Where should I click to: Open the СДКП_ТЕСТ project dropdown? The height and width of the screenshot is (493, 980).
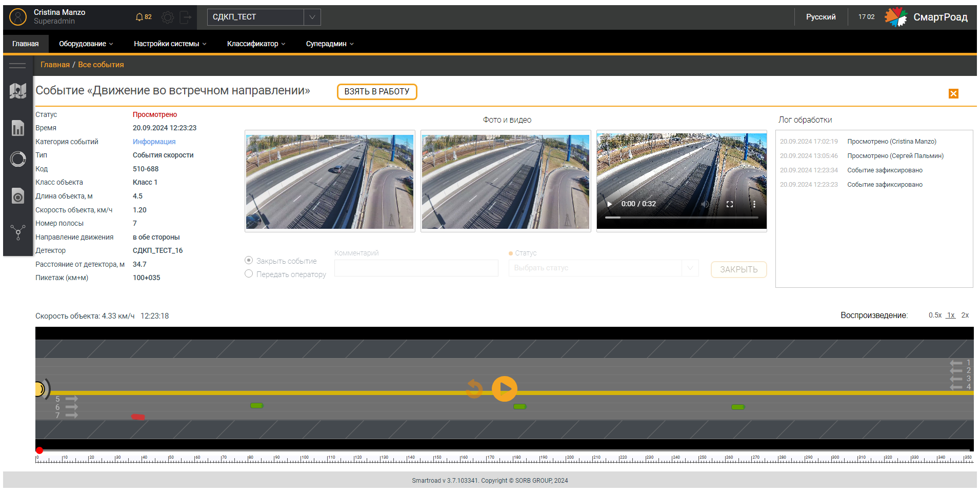[x=264, y=17]
